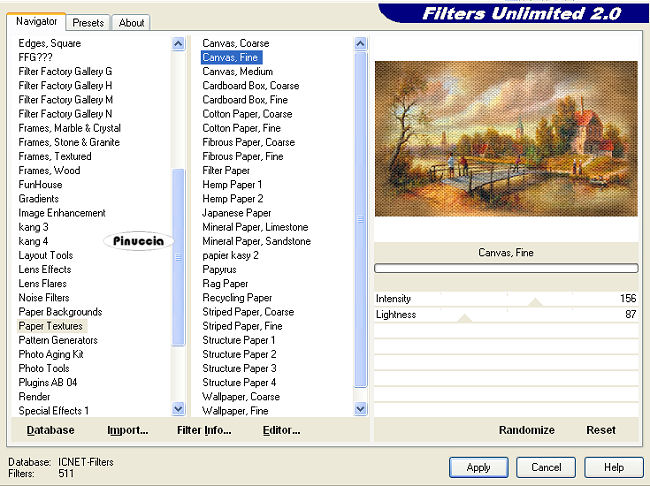Select the Filter Paper filter
Viewport: 650px width, 486px height.
click(226, 170)
